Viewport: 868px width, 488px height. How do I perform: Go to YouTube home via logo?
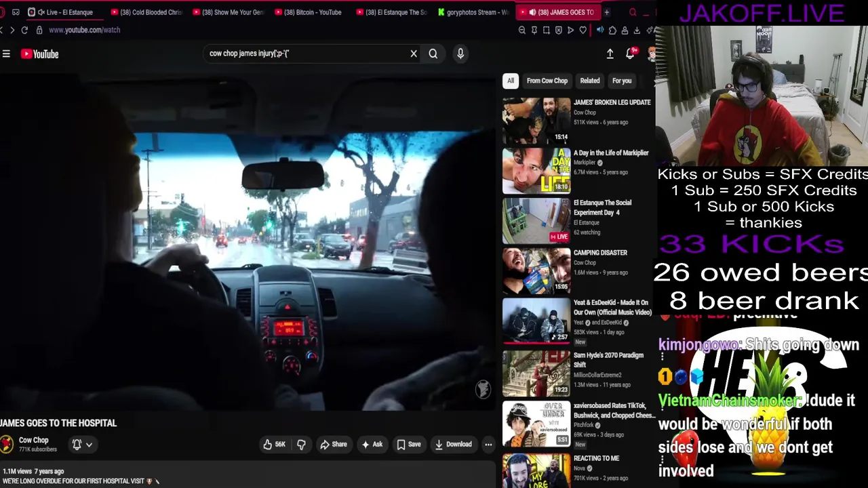click(40, 54)
